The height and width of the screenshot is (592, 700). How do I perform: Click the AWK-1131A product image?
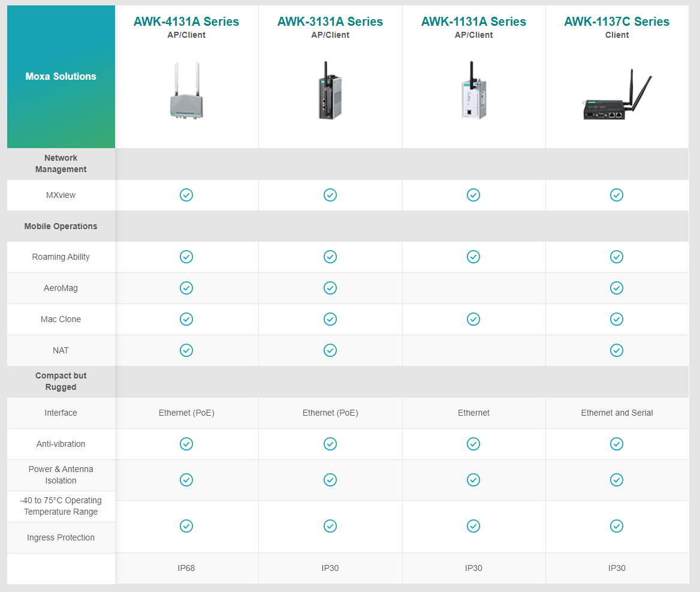[x=473, y=91]
